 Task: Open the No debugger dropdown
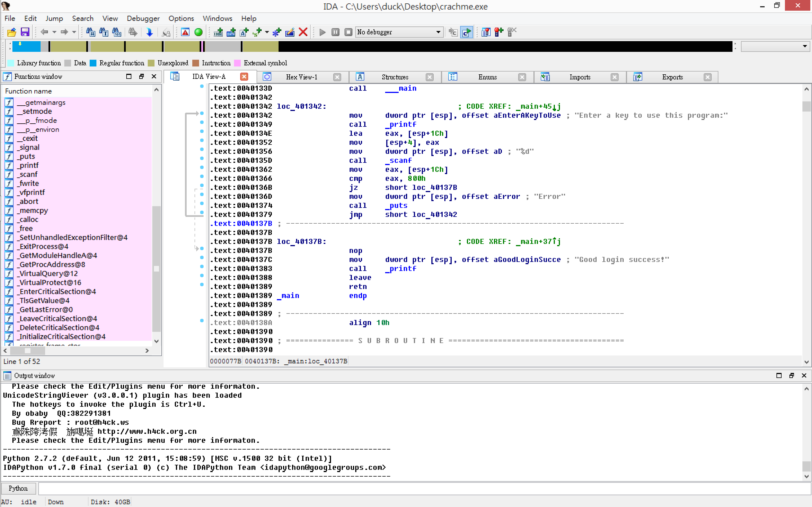[x=438, y=32]
